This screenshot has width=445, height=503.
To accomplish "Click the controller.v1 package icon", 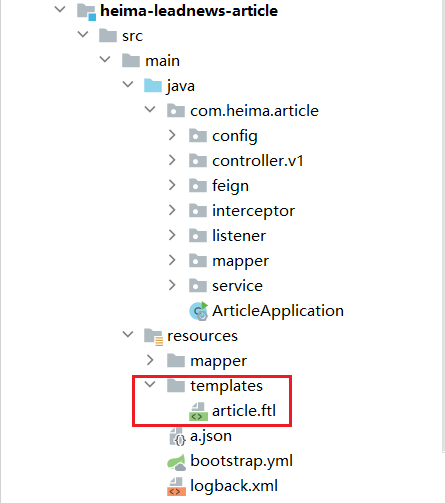I will coord(198,161).
